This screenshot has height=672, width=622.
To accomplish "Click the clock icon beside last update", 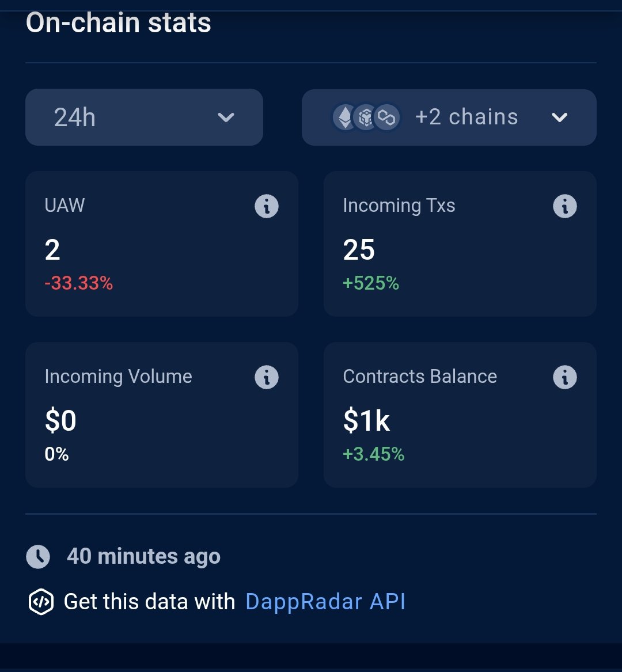I will (x=38, y=557).
